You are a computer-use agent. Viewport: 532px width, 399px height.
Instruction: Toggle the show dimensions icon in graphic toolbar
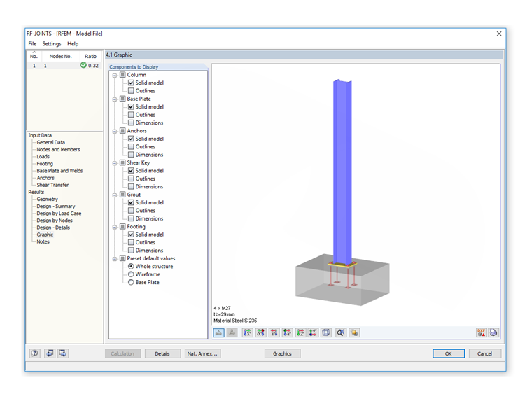pos(219,332)
